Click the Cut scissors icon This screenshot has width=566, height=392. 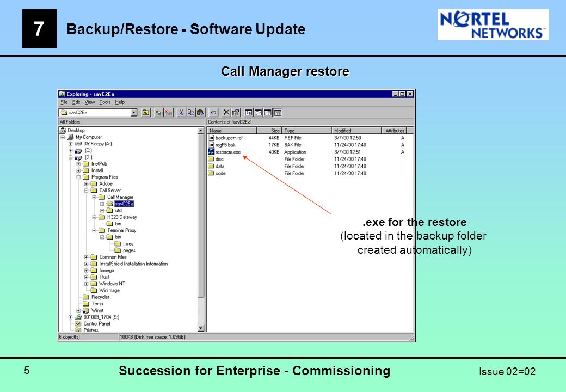(181, 113)
